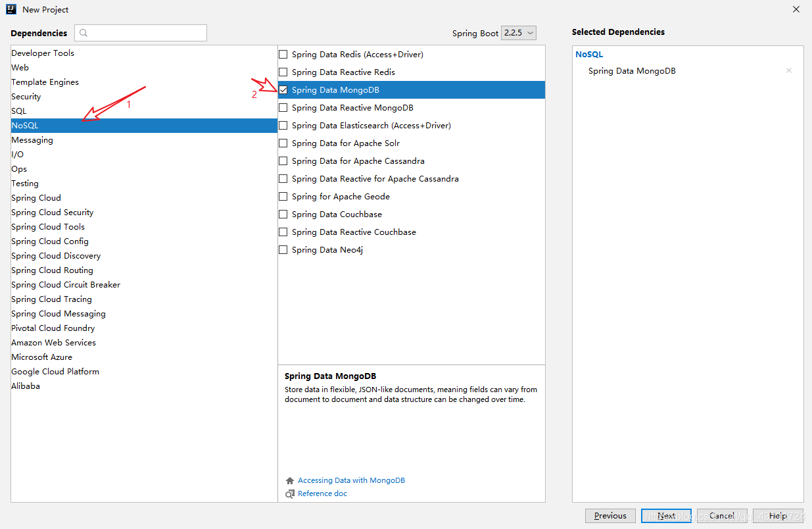Select the Spring Cloud Messaging category
Screen dimensions: 812x529
[144, 314]
